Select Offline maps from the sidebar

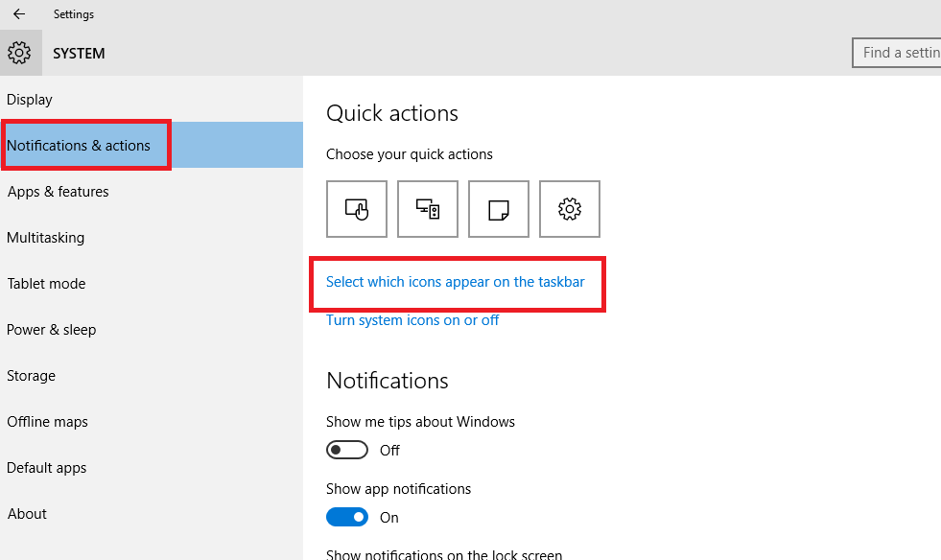(x=47, y=421)
